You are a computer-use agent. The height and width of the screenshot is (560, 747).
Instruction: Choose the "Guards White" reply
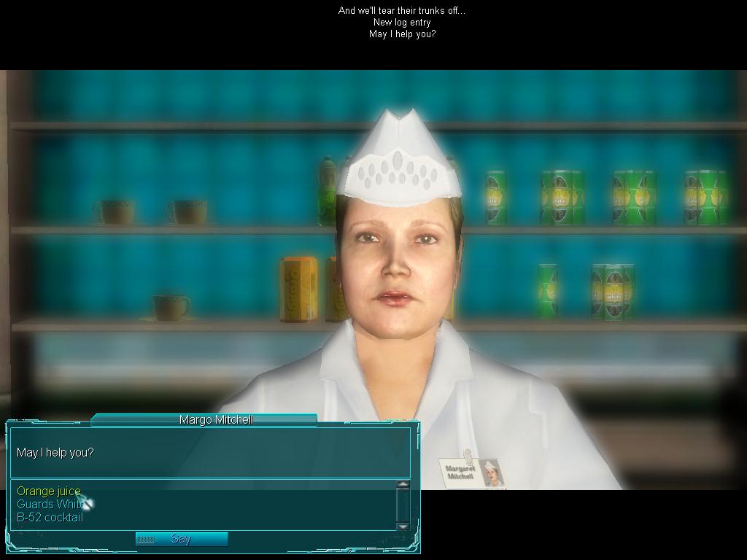[x=50, y=504]
